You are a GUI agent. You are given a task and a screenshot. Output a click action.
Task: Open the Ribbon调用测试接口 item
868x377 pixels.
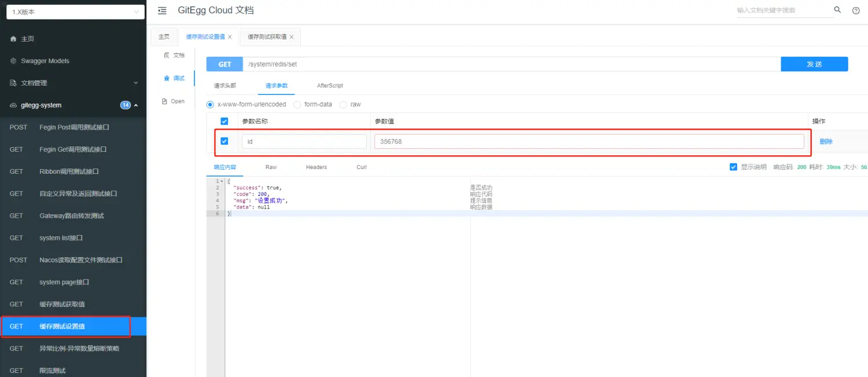point(73,171)
